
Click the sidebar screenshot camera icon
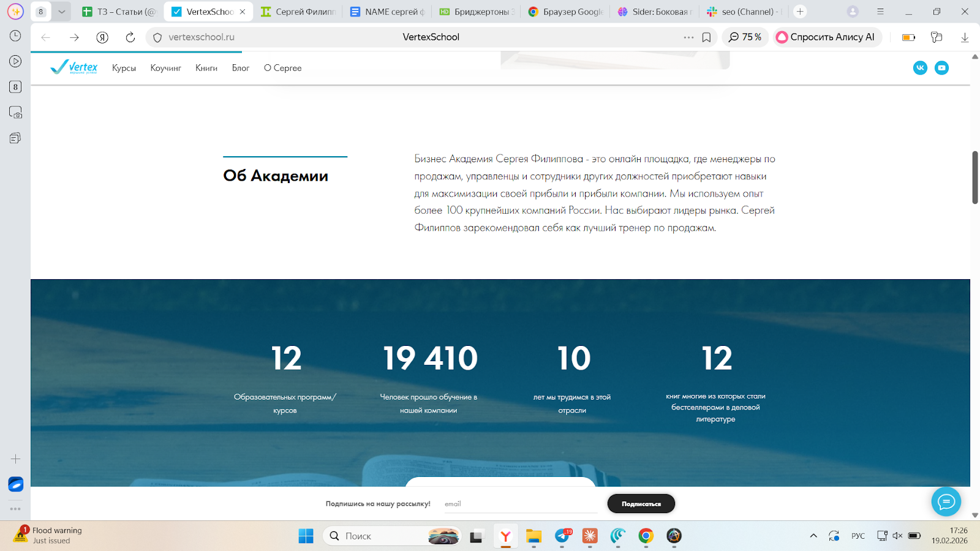pyautogui.click(x=15, y=113)
